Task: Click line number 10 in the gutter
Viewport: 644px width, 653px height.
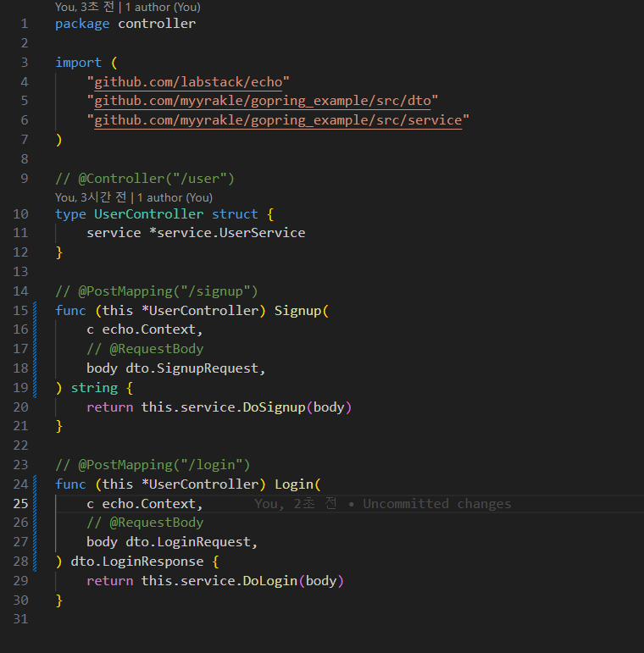Action: point(21,213)
